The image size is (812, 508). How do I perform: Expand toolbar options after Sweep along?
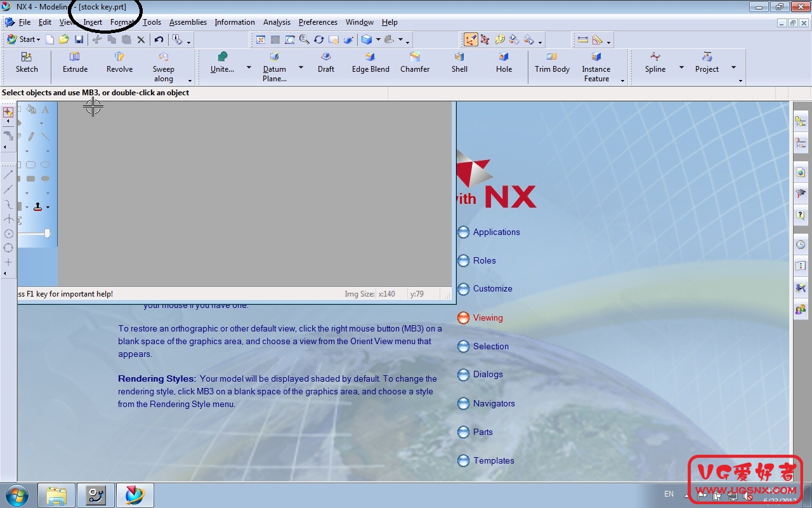190,81
